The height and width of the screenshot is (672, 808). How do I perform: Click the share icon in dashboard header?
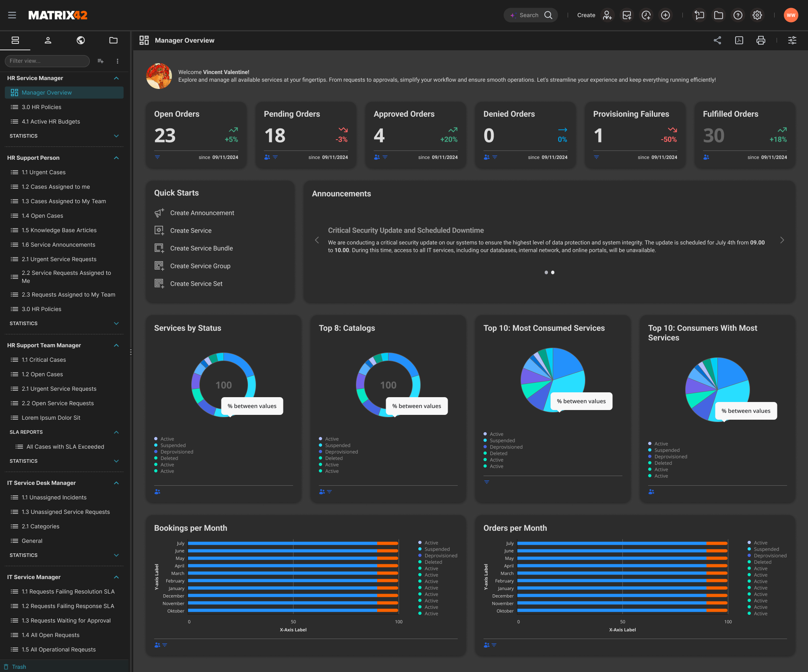tap(717, 40)
